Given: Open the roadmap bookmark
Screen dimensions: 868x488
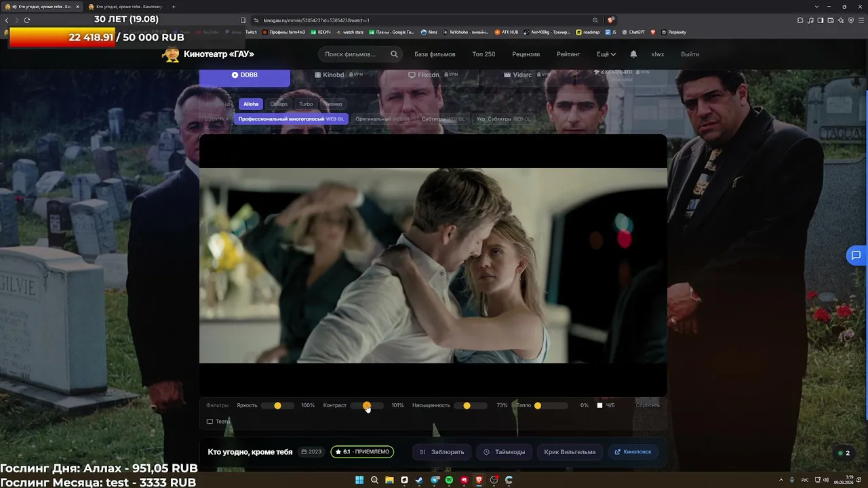Looking at the screenshot, I should (587, 32).
